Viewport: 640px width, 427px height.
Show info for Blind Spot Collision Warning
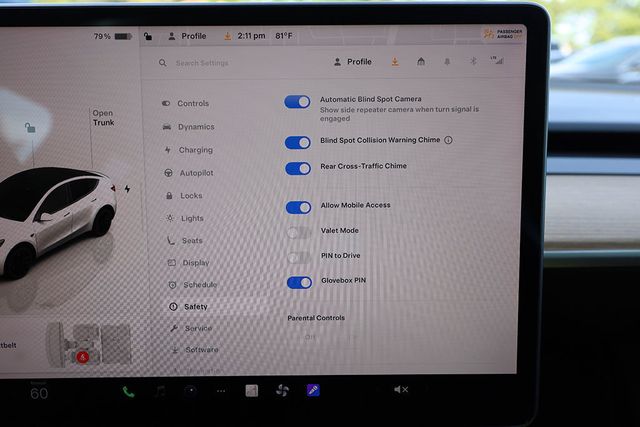pos(448,141)
